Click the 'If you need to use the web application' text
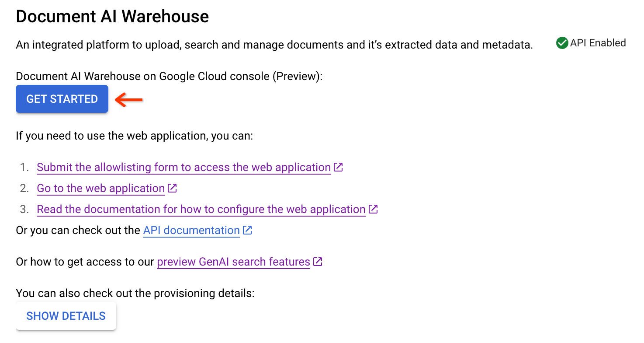 point(134,136)
